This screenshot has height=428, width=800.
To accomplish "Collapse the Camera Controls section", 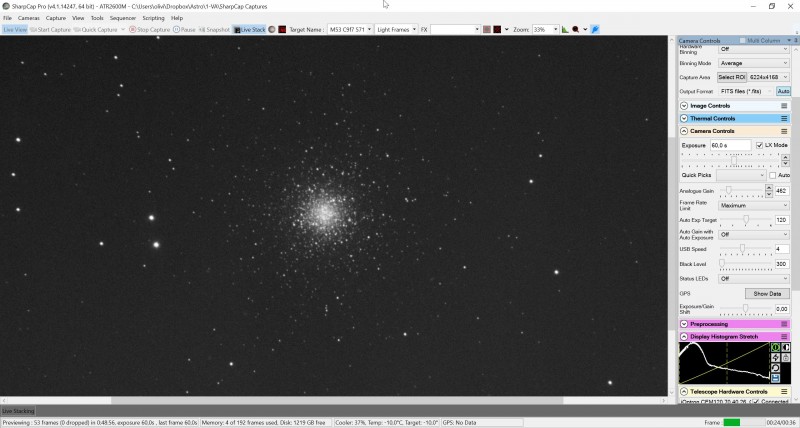I will 684,131.
